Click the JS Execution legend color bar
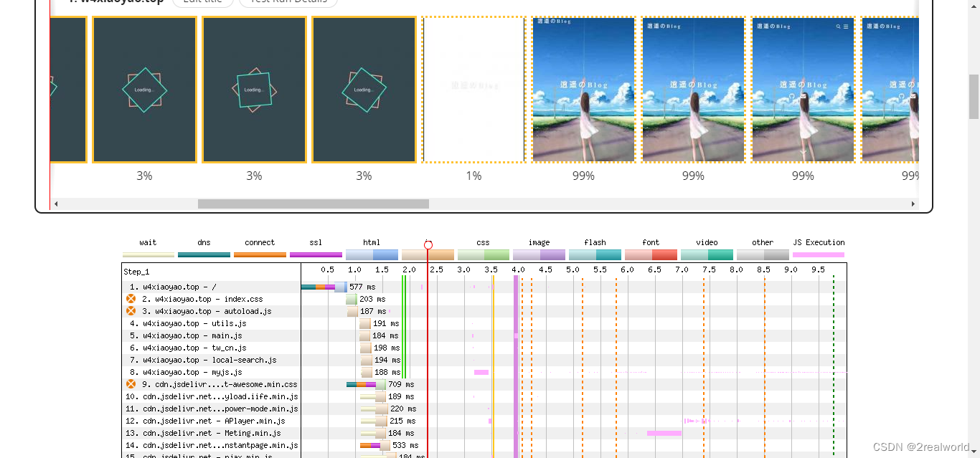The width and height of the screenshot is (980, 458). pos(819,254)
